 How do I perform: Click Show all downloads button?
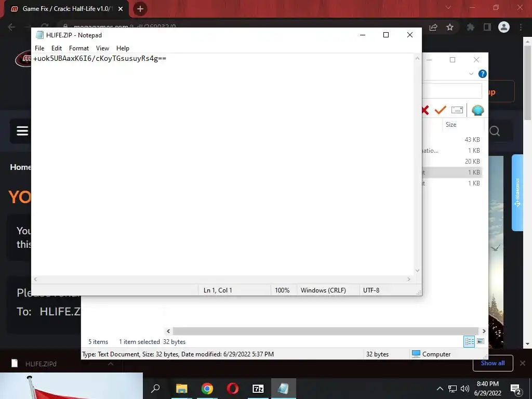coord(493,363)
